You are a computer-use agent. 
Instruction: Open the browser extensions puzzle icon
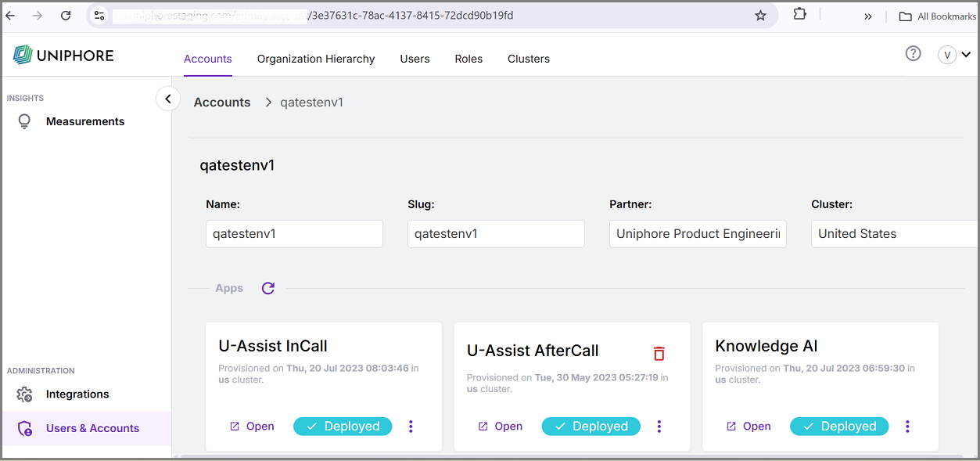coord(799,14)
